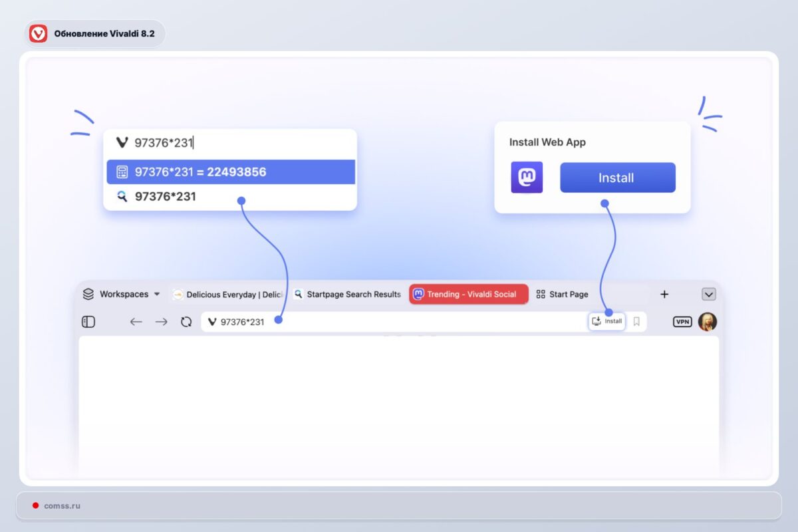The image size is (798, 532).
Task: Switch to Startpage Search Results tab
Action: pyautogui.click(x=347, y=294)
